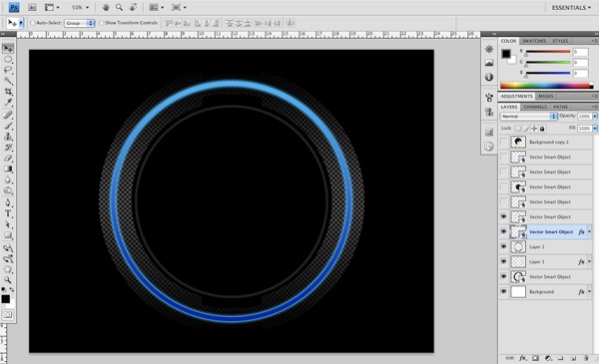599x364 pixels.
Task: Open the Essentials workspace menu
Action: (x=571, y=8)
